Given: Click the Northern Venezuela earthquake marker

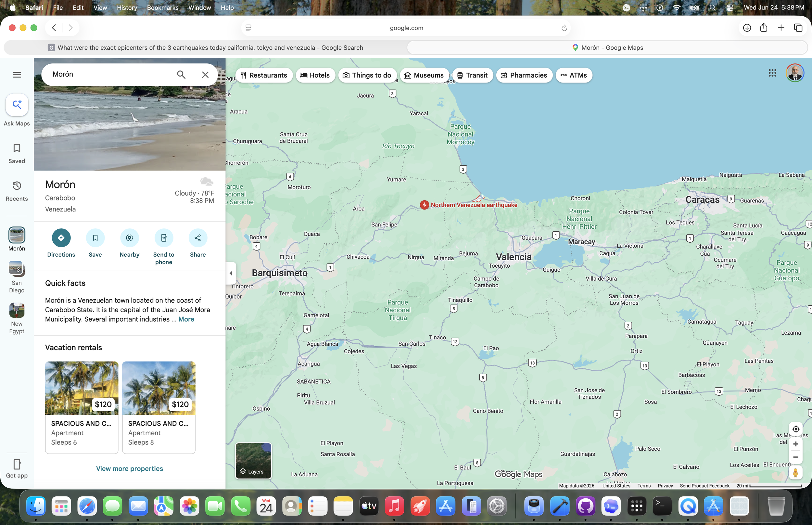Looking at the screenshot, I should pos(424,205).
